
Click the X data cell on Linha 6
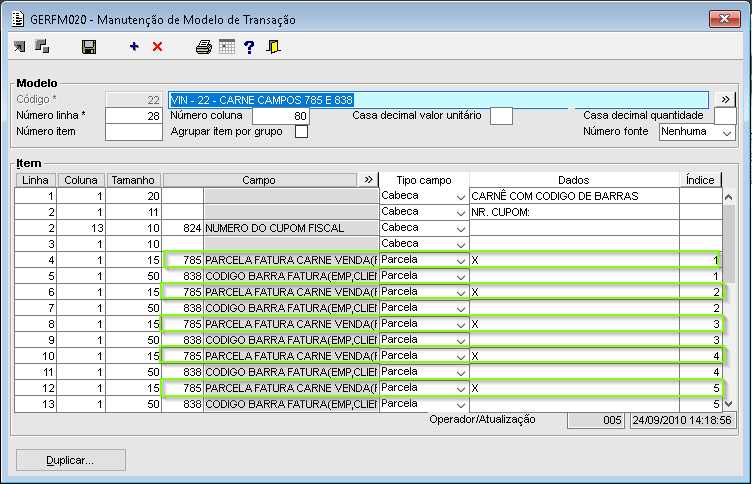coord(574,292)
